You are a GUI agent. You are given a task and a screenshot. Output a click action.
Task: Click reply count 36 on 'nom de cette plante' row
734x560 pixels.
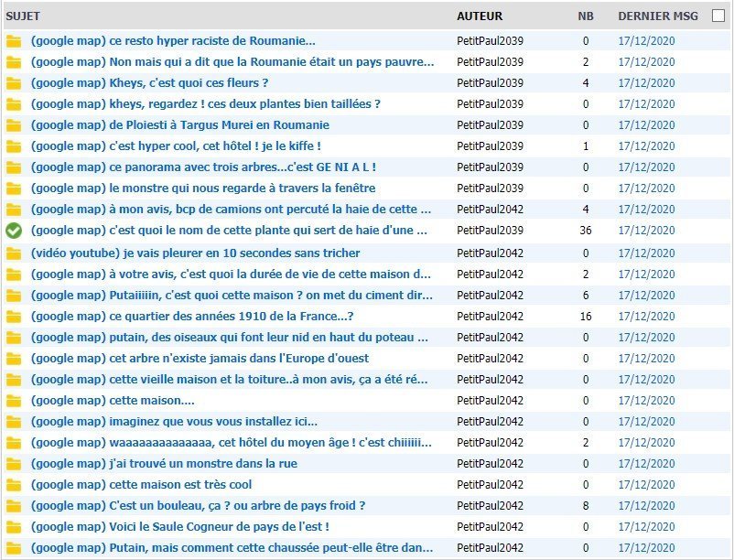point(586,231)
